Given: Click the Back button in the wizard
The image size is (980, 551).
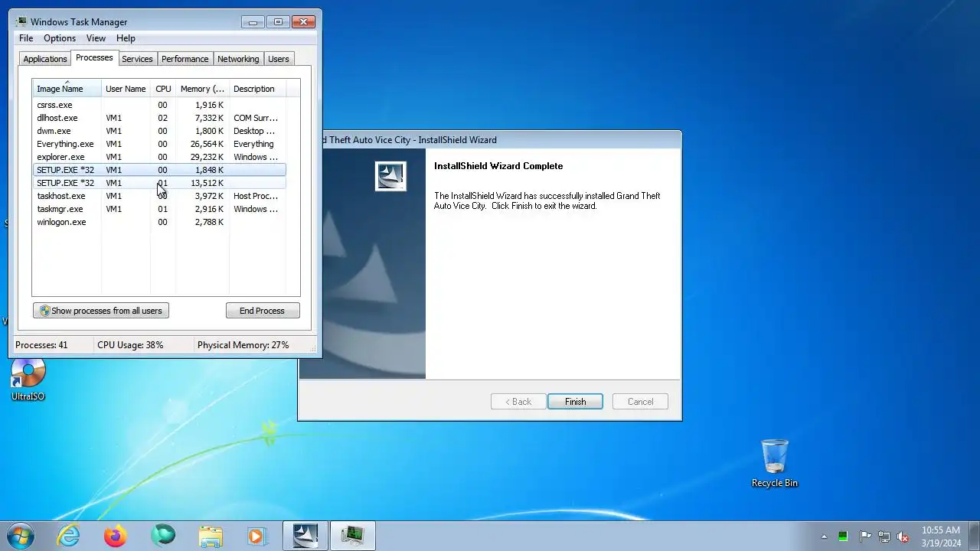Looking at the screenshot, I should pos(518,402).
